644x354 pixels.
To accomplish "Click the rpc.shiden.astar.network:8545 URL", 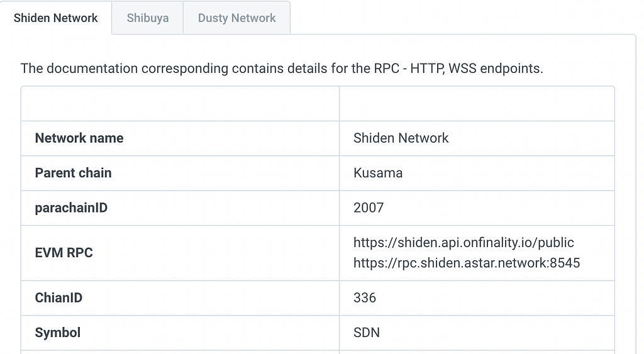I will [x=467, y=263].
